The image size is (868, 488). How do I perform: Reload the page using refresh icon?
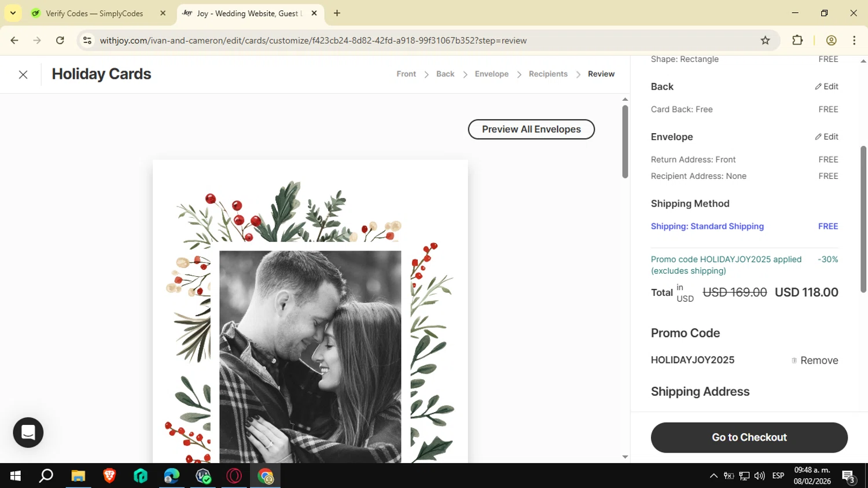60,41
